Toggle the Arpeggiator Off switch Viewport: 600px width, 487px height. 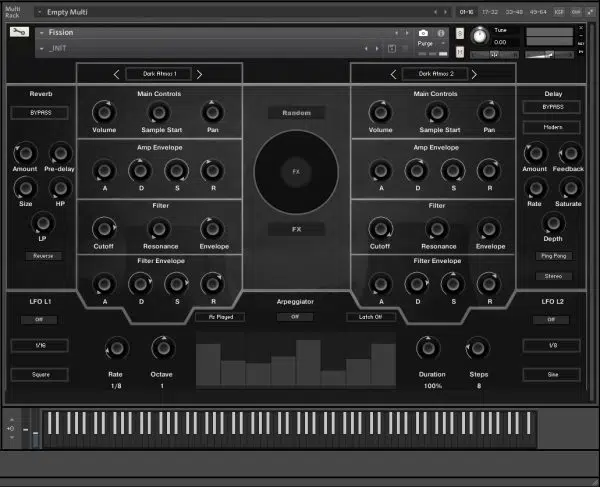point(295,316)
